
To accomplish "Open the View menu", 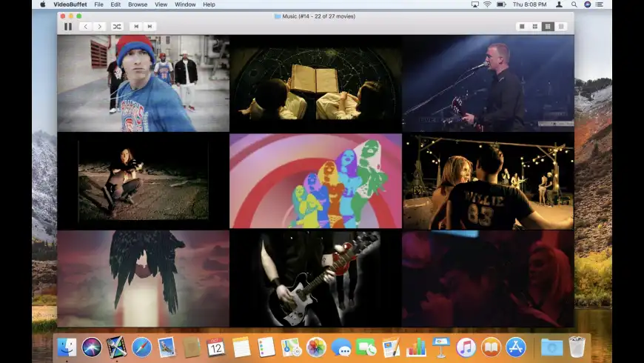I will click(161, 4).
